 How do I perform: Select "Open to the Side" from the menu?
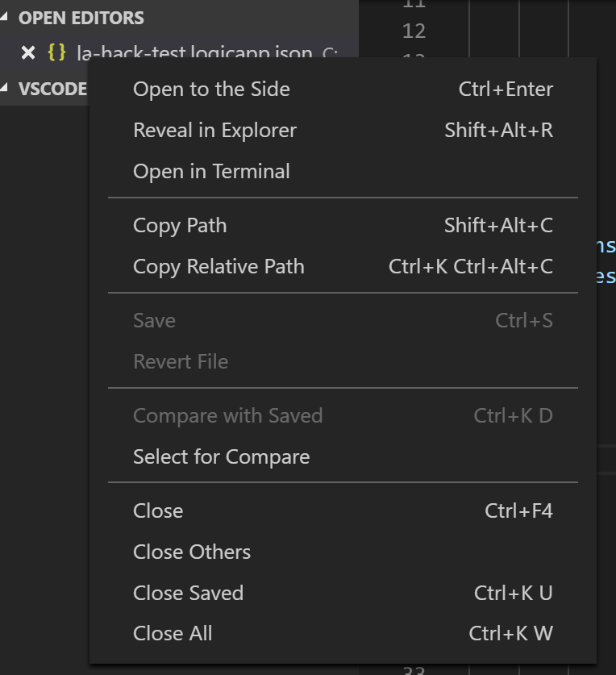[x=211, y=89]
